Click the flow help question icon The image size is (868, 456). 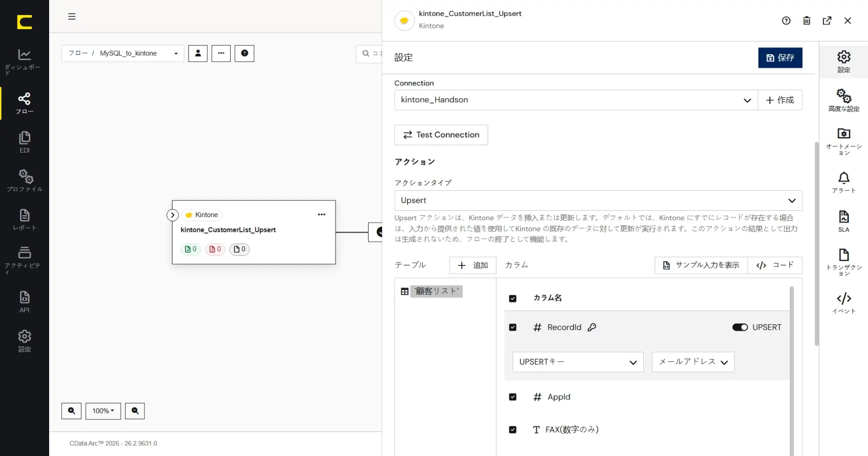click(244, 53)
